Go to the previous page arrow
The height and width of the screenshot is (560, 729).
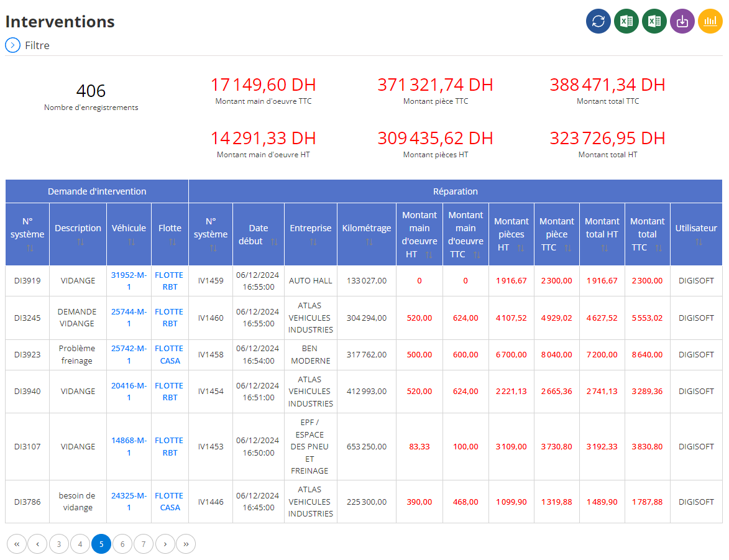click(x=38, y=544)
